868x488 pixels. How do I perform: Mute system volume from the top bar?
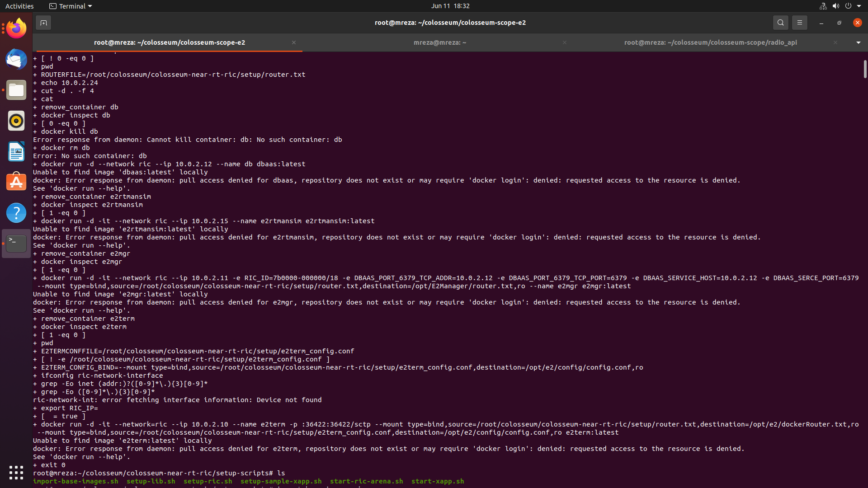coord(836,6)
